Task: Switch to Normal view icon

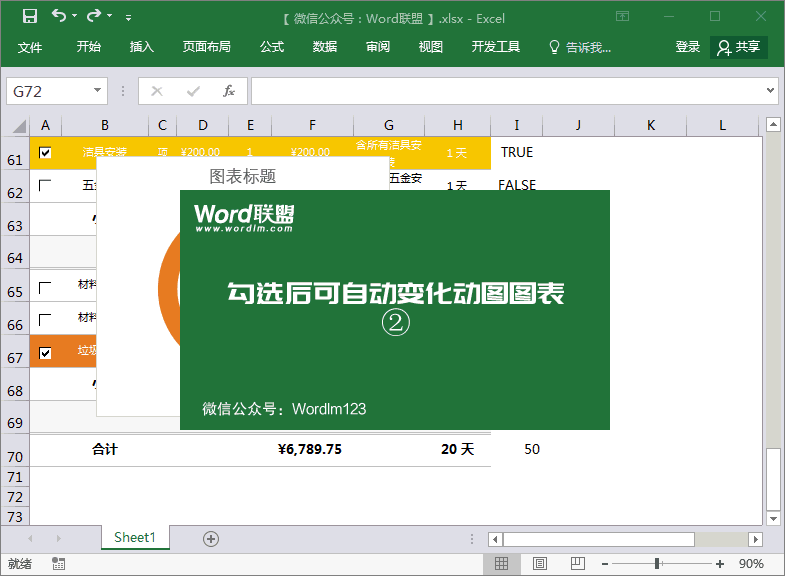Action: click(x=502, y=564)
